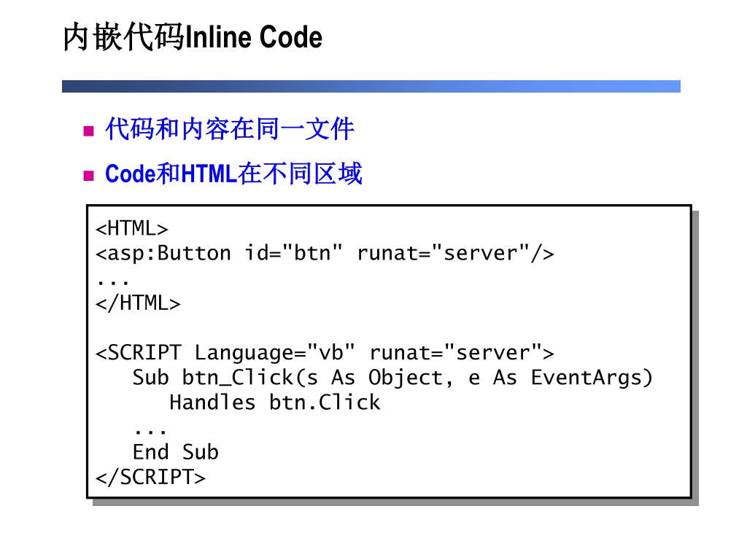Viewport: 747px width, 560px height.
Task: Click the "Handles btn.Click" line
Action: 275,402
